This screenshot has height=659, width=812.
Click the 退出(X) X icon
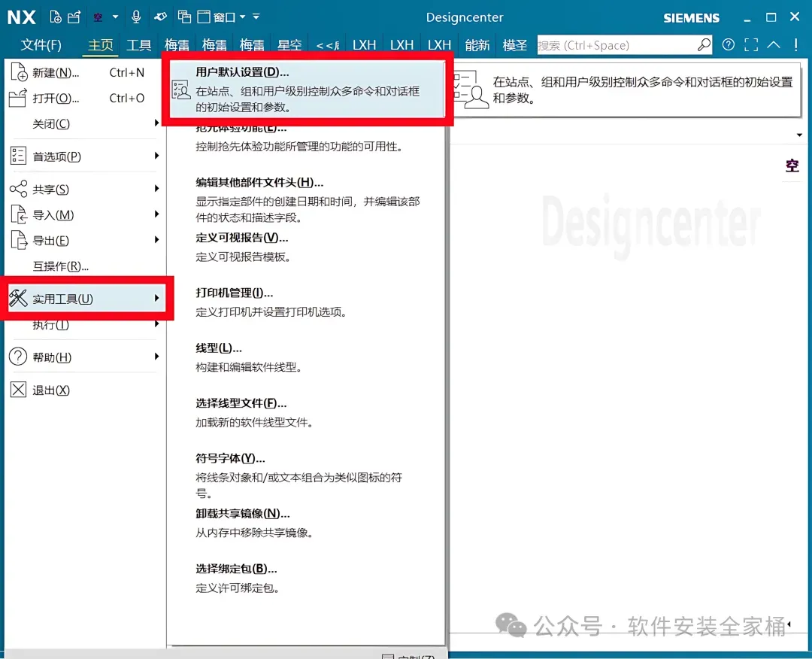[18, 390]
